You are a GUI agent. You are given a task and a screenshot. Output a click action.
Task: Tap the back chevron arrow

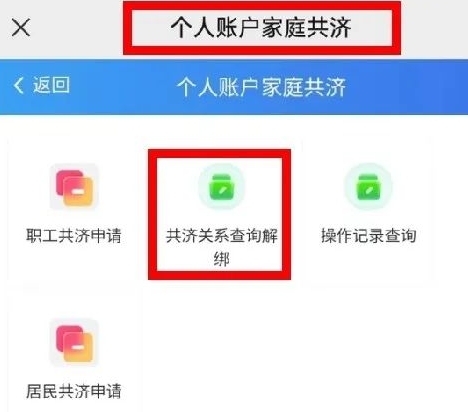click(18, 85)
